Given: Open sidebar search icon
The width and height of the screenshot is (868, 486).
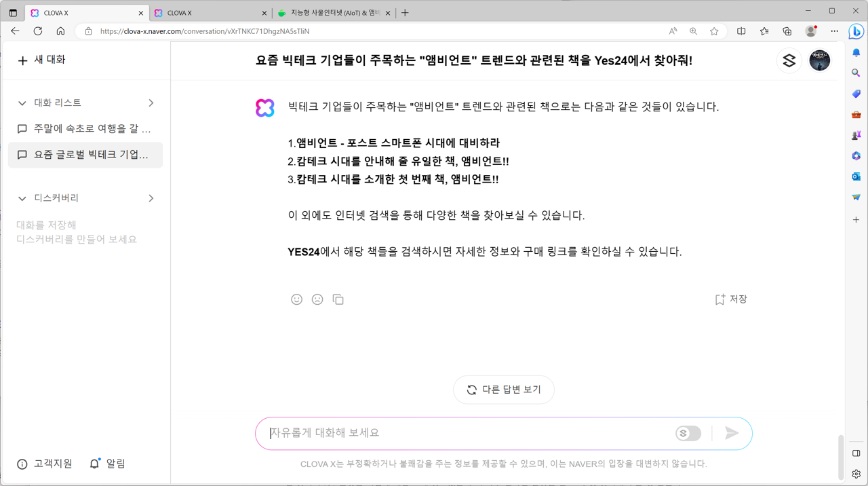Looking at the screenshot, I should click(856, 73).
